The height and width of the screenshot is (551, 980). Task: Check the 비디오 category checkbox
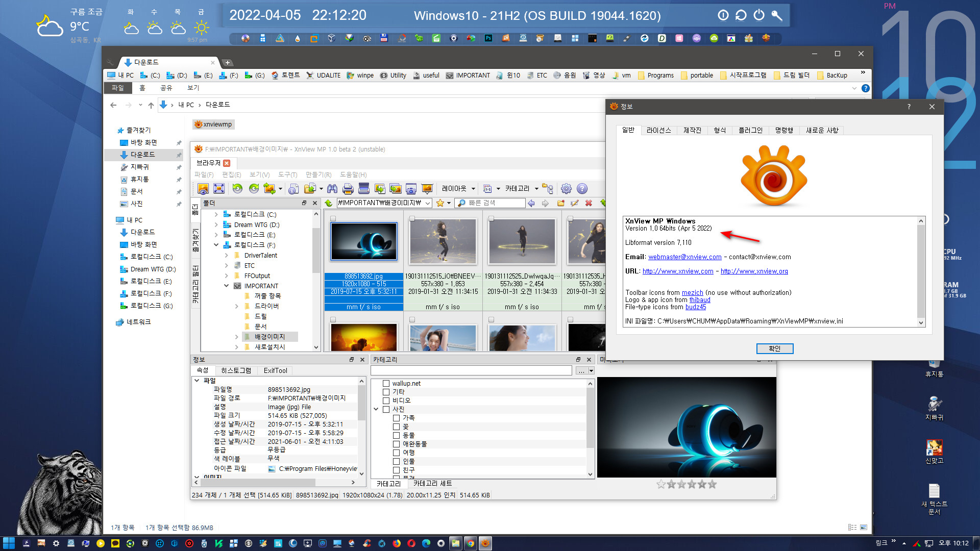pos(386,401)
